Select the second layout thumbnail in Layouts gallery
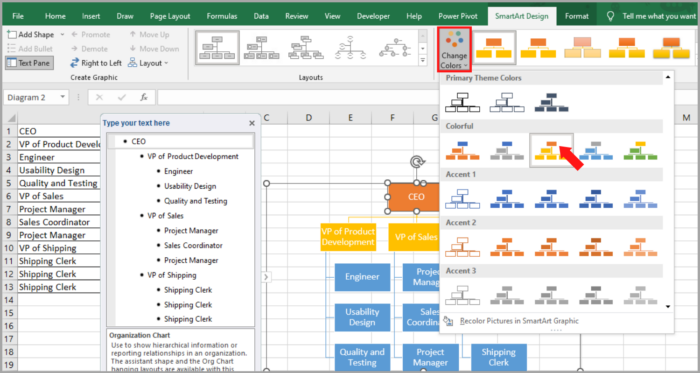The image size is (700, 373). click(x=262, y=48)
